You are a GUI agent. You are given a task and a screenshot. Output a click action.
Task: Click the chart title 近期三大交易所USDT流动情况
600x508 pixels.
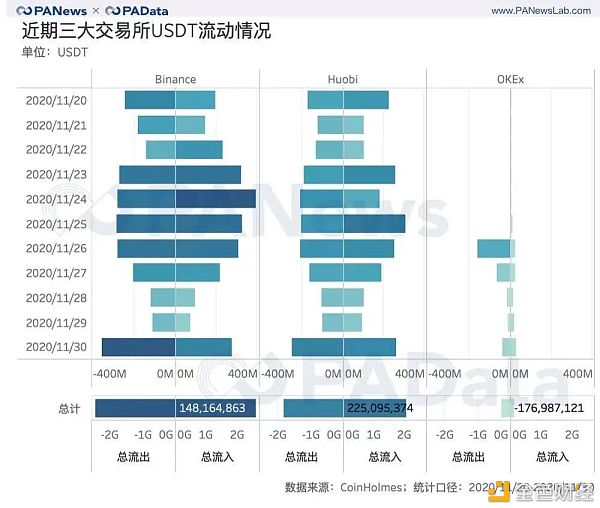point(146,31)
